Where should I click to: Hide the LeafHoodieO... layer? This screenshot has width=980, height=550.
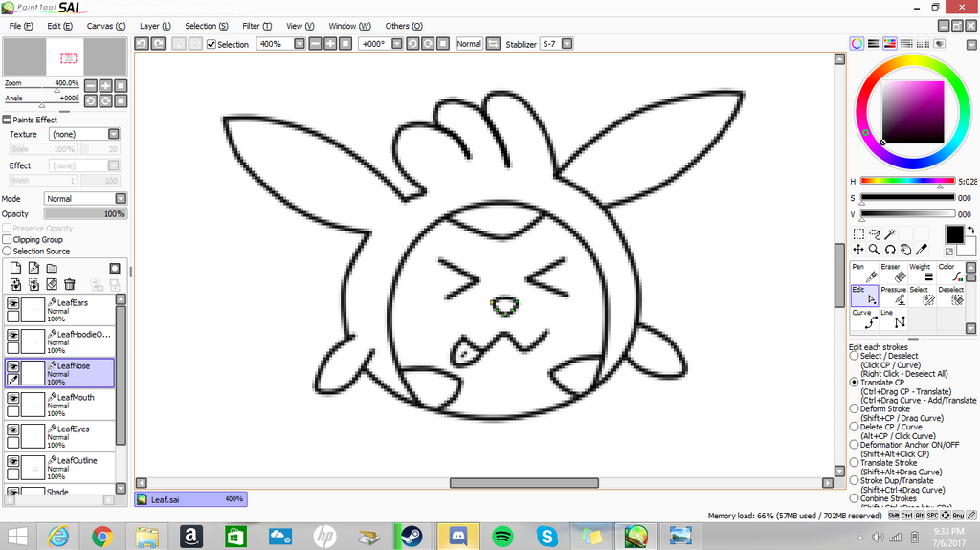click(13, 335)
